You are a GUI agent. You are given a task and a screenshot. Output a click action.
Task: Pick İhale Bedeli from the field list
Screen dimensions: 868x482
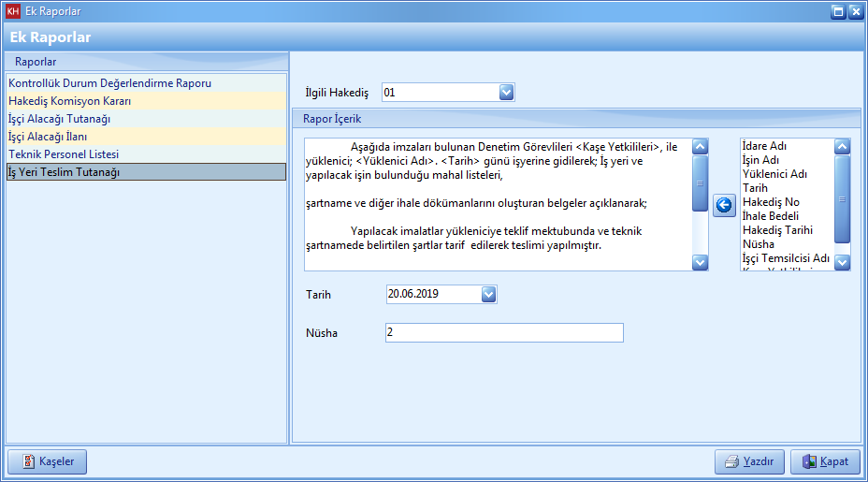(x=771, y=216)
